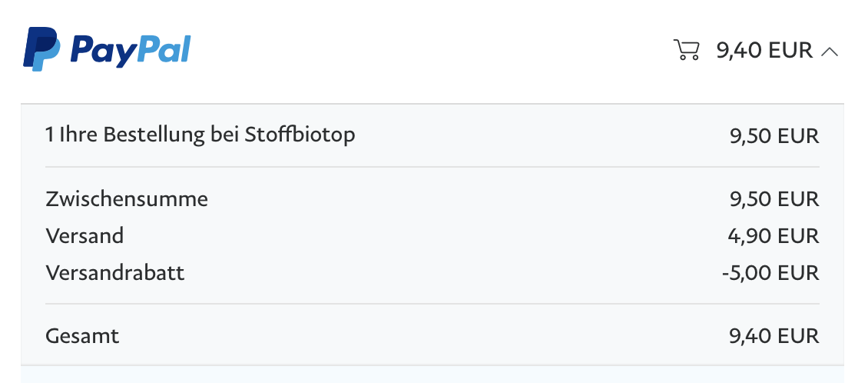The image size is (868, 383).
Task: Click the word Stoffbiotop in order line
Action: 300,135
